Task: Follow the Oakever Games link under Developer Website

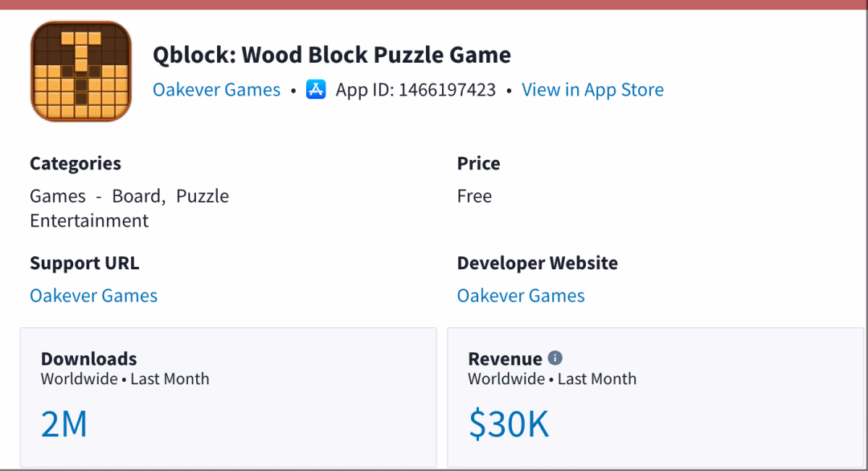Action: click(x=521, y=295)
